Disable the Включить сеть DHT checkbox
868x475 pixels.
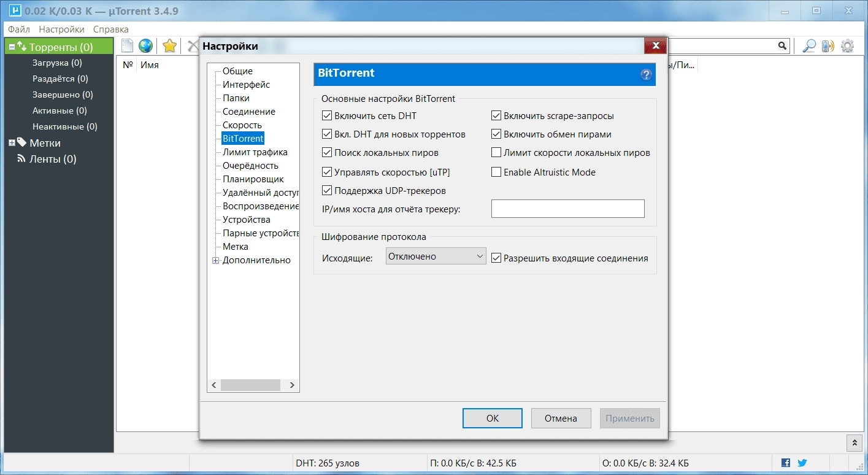coord(327,115)
